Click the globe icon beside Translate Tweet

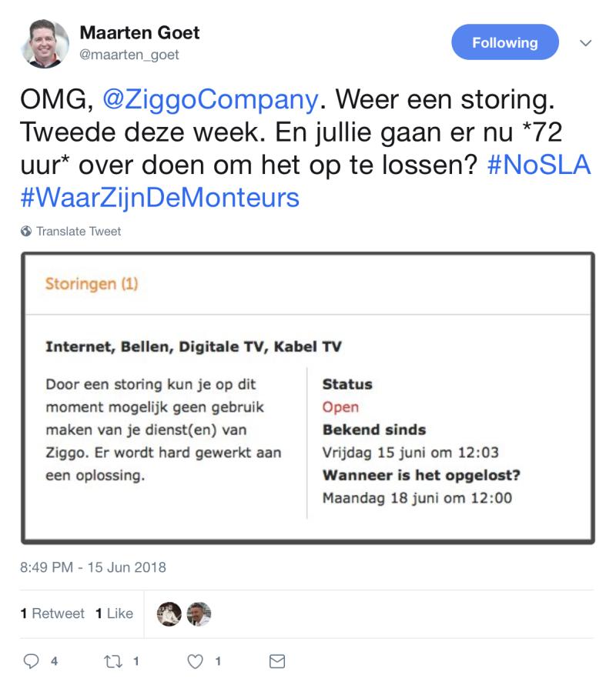[26, 231]
